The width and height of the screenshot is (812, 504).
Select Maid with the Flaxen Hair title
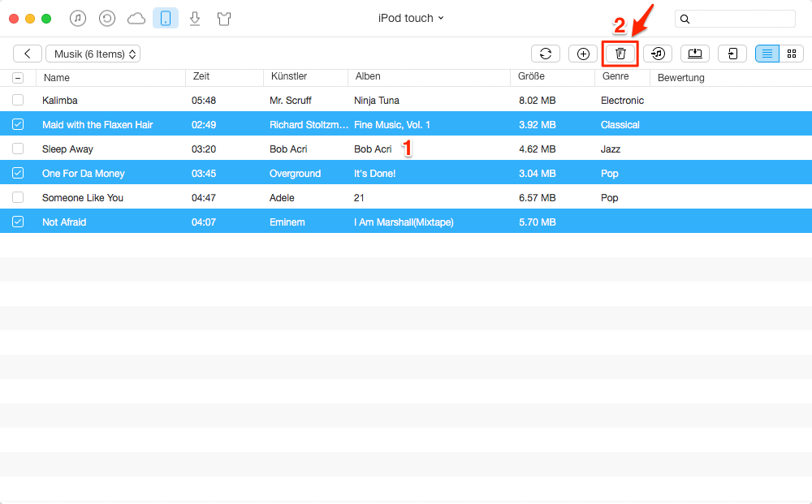point(97,125)
